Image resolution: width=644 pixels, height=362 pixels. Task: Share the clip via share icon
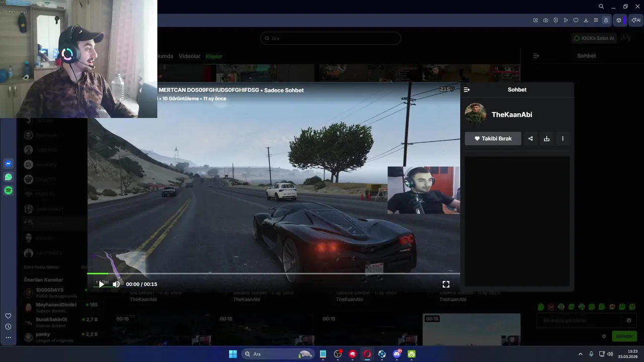pos(530,138)
